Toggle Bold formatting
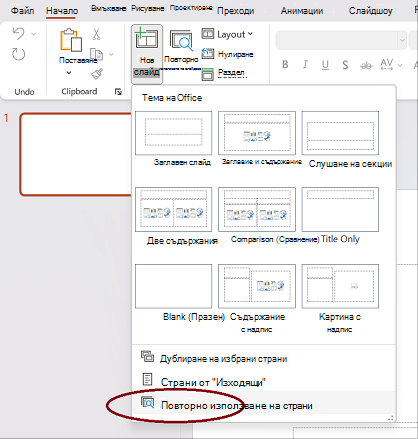418x439 pixels. [x=285, y=64]
